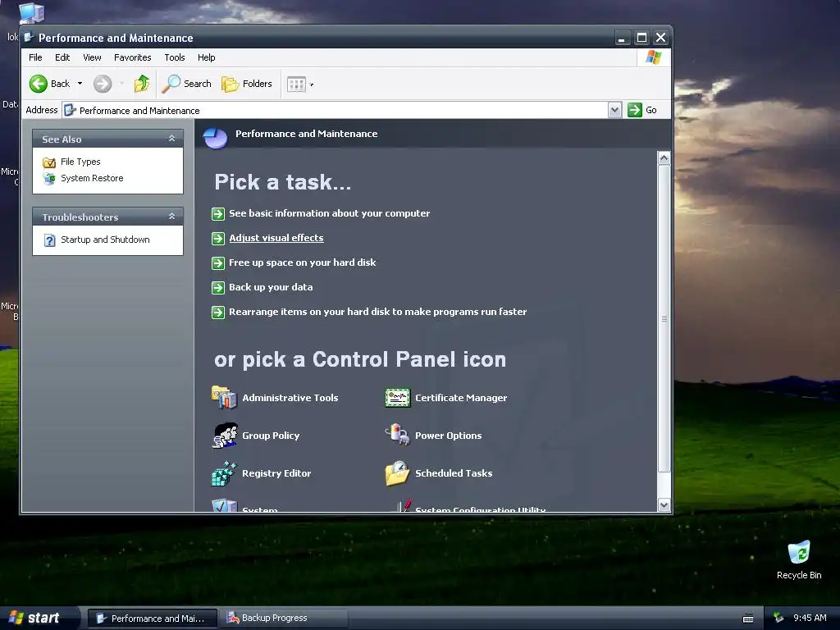Screen dimensions: 840x630
Task: Open Certificate Manager icon
Action: pyautogui.click(x=398, y=398)
